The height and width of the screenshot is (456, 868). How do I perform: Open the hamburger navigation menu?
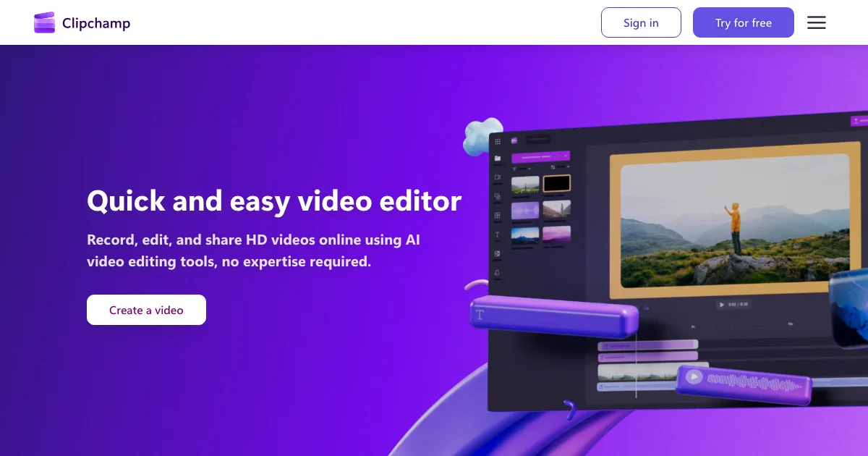(x=817, y=23)
